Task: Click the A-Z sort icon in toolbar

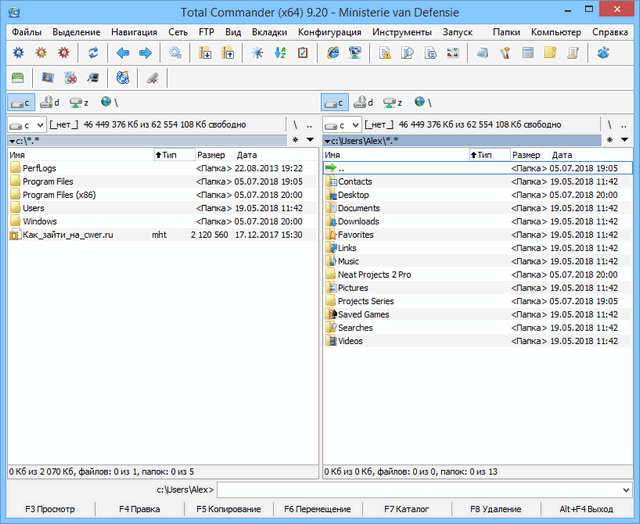Action: 280,53
